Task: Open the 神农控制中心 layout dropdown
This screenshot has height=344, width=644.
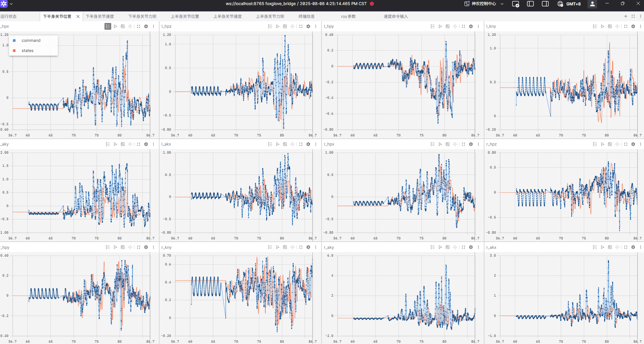Action: (x=484, y=4)
